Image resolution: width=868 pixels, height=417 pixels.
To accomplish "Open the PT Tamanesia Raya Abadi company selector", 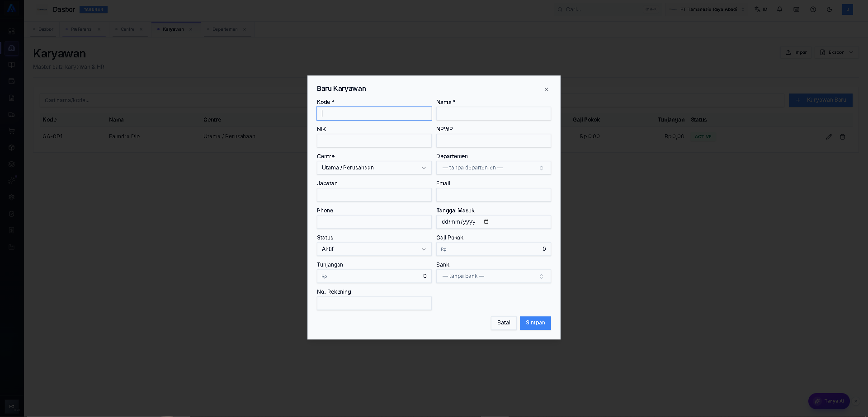I will pyautogui.click(x=707, y=9).
